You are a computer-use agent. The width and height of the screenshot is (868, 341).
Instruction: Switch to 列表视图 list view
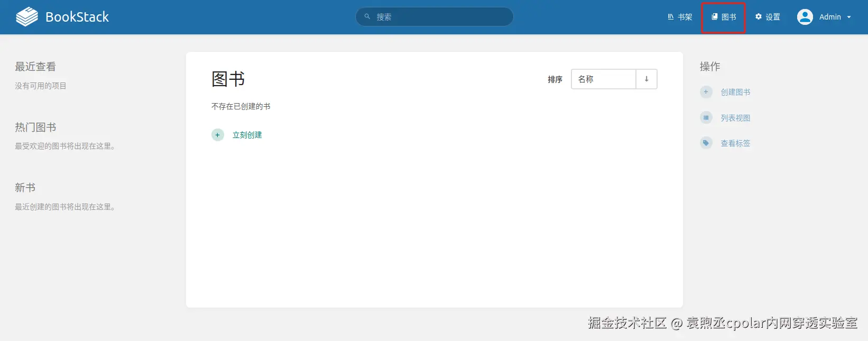coord(735,118)
